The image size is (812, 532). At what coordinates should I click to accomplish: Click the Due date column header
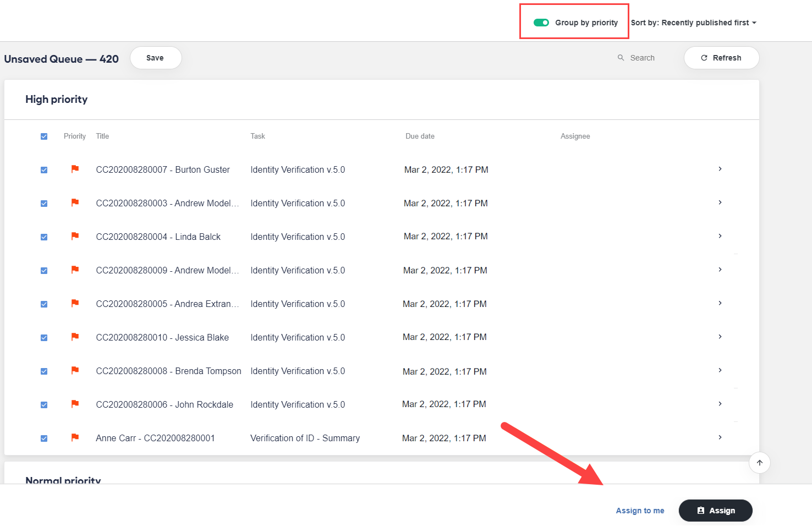click(x=420, y=136)
